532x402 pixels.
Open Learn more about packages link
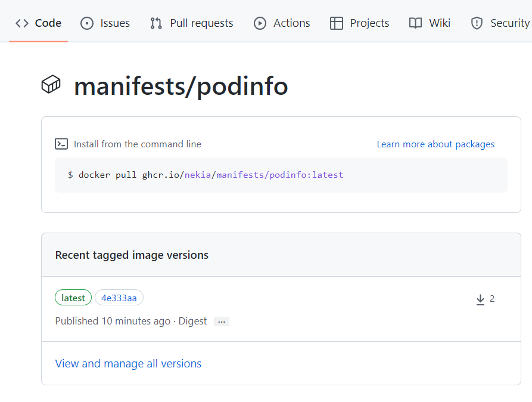click(x=435, y=144)
